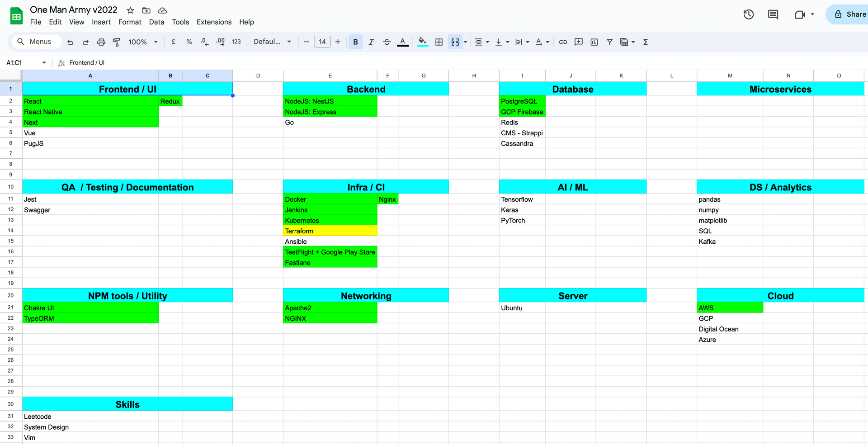This screenshot has width=868, height=445.
Task: Select column D header
Action: (258, 76)
